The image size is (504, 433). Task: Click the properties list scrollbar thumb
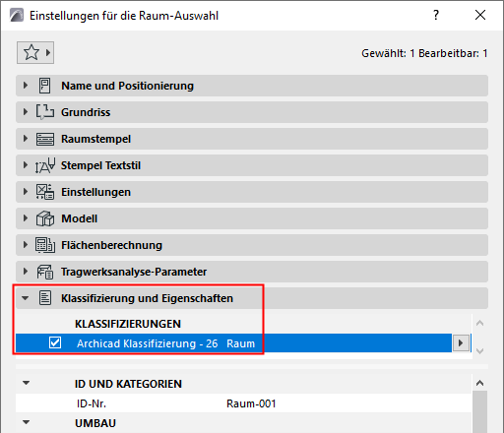pos(479,411)
